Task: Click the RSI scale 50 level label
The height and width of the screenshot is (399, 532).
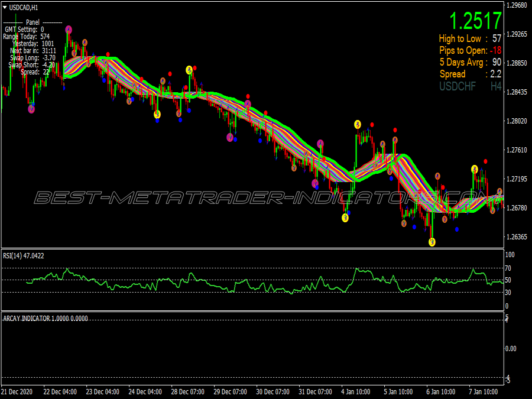Action: [x=508, y=280]
